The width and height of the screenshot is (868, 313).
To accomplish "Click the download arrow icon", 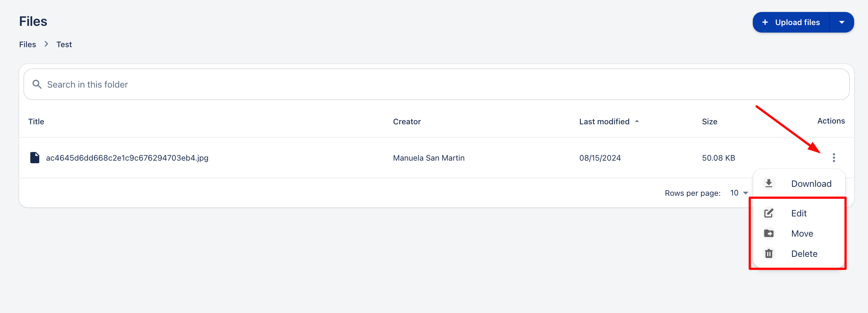I will point(769,183).
